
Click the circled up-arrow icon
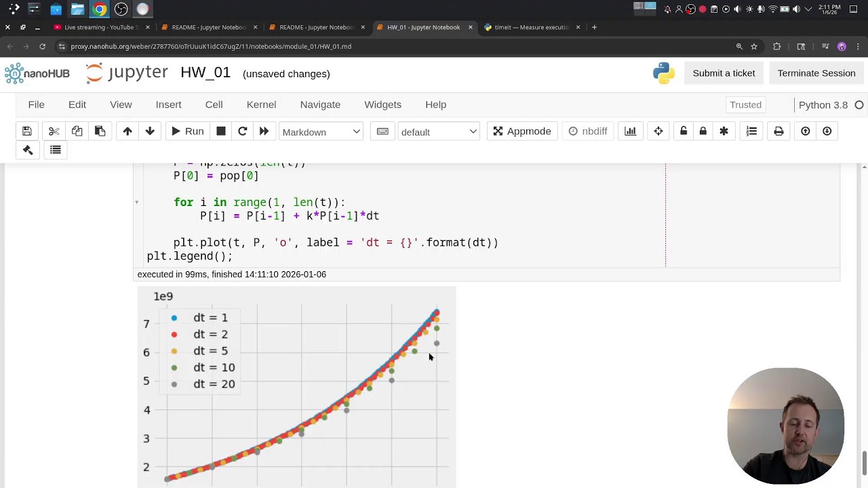point(806,131)
